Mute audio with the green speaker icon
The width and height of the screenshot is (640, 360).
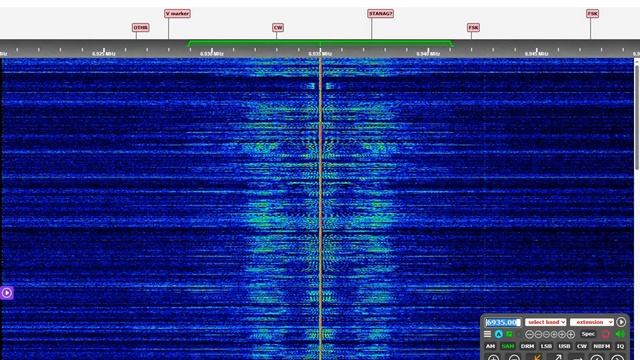tap(620, 334)
